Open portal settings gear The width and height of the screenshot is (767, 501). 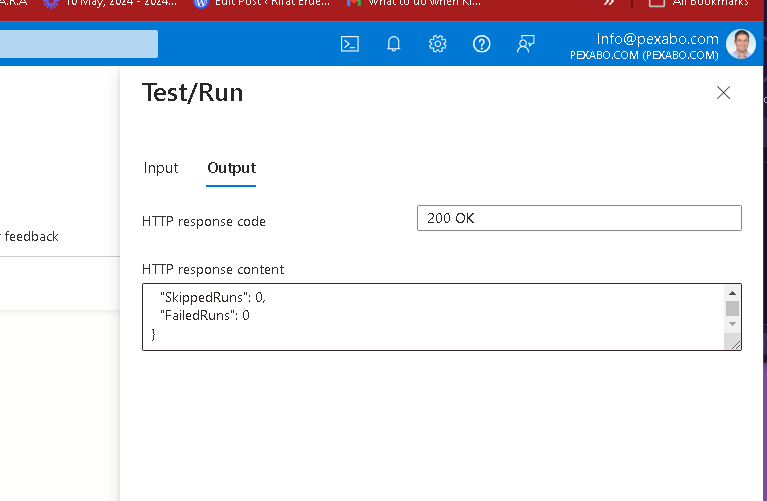(437, 44)
